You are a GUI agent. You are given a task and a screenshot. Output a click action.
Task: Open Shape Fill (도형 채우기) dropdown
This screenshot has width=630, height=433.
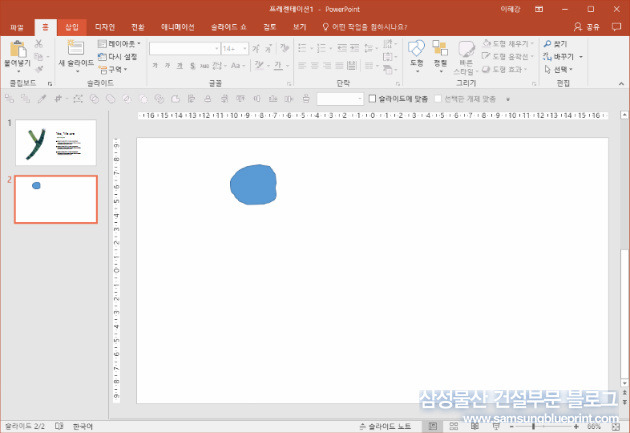tap(508, 43)
